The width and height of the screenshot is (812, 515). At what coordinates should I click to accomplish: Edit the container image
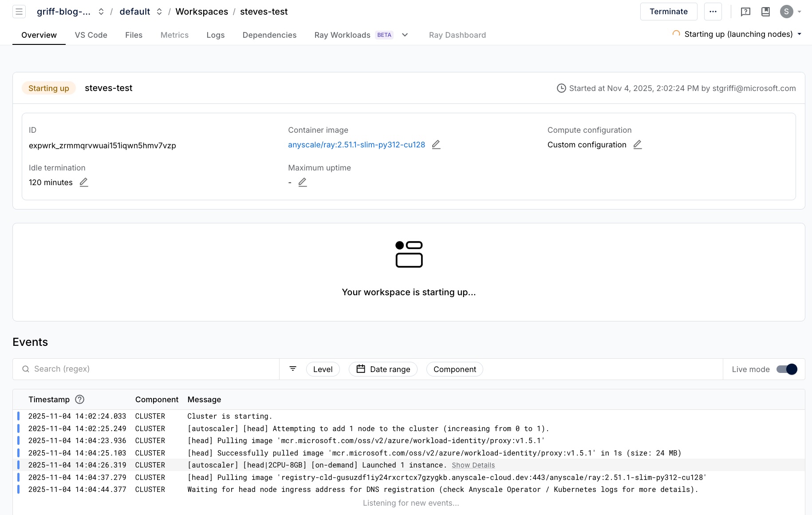pyautogui.click(x=436, y=144)
